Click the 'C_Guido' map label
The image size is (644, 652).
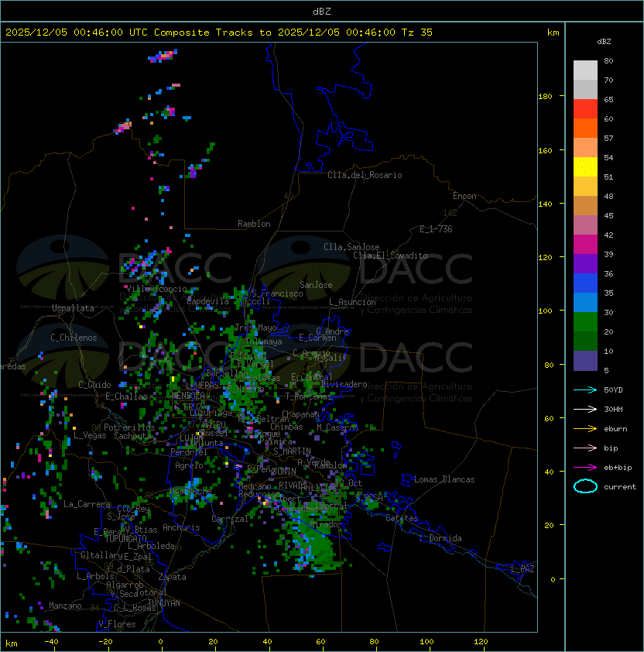[94, 385]
